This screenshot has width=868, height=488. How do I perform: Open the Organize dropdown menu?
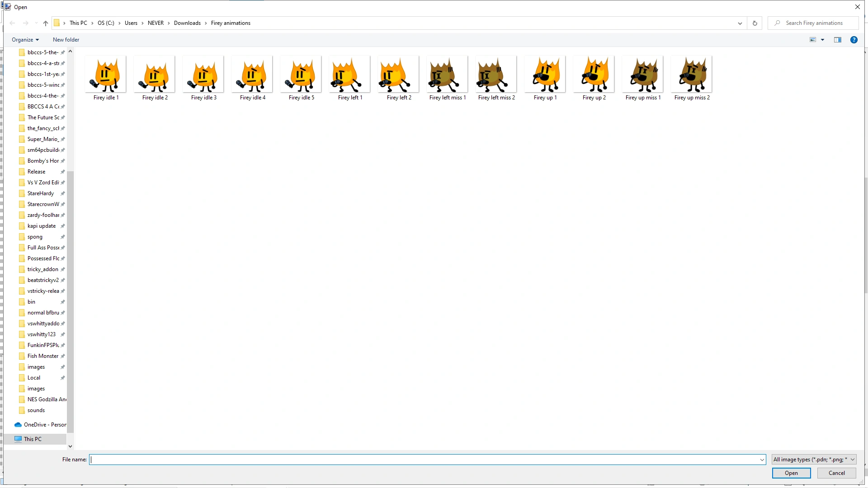click(x=25, y=39)
